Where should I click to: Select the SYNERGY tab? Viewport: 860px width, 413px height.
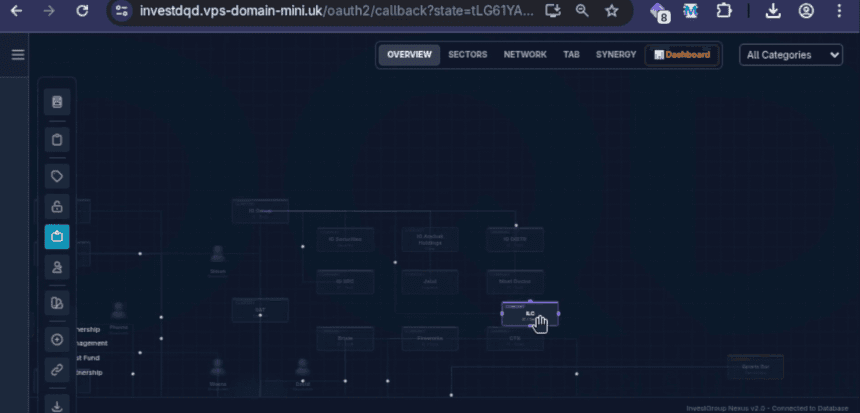[616, 55]
